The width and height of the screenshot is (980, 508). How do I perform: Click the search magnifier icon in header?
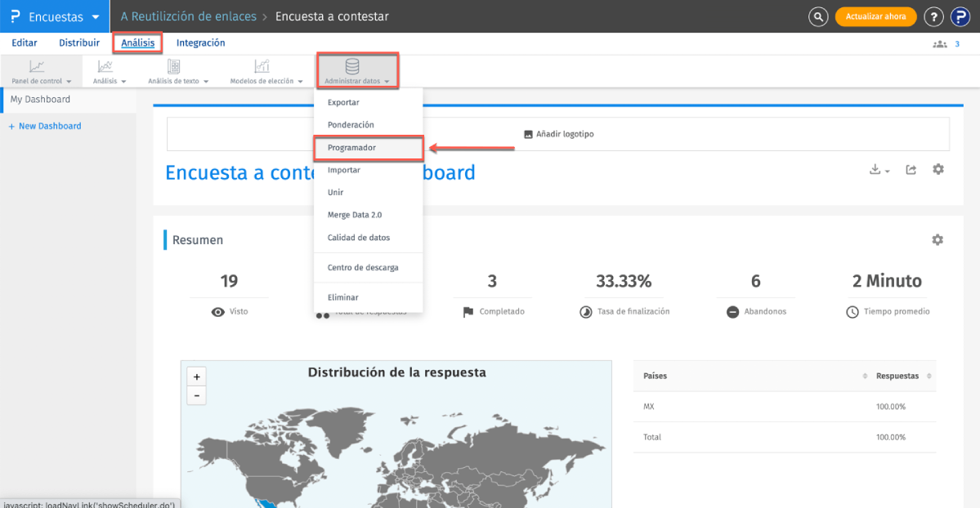point(818,16)
